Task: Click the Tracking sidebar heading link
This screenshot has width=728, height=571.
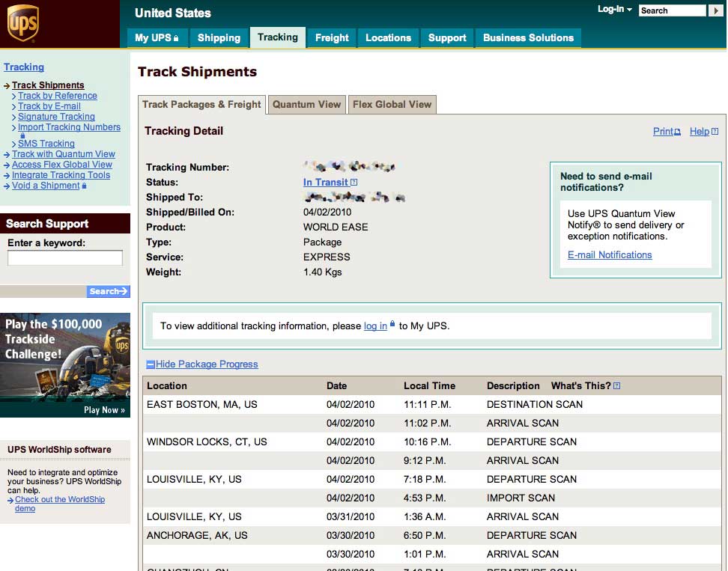Action: [x=24, y=67]
